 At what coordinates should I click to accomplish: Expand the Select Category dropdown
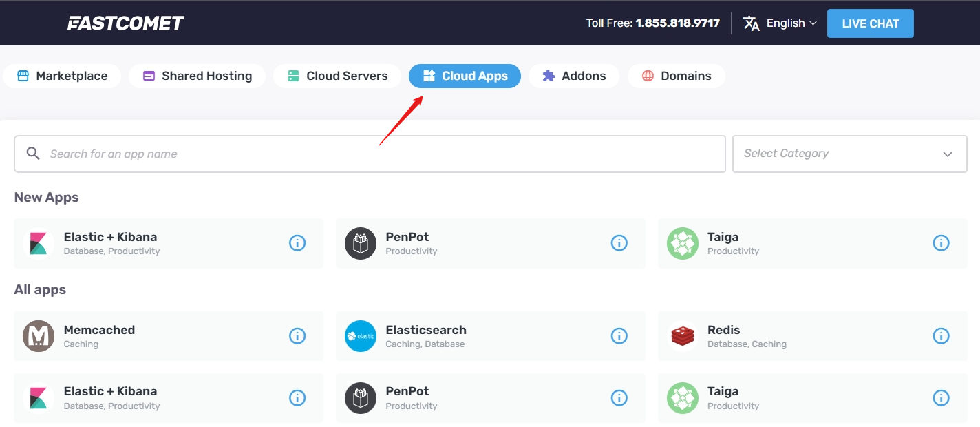(x=850, y=154)
